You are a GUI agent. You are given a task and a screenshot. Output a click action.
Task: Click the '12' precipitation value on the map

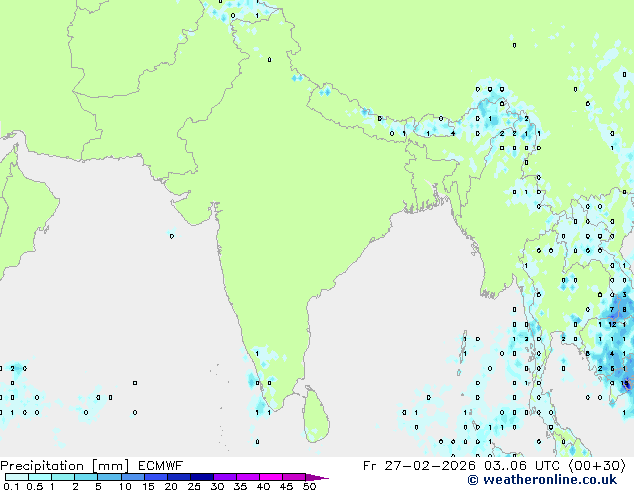(612, 325)
